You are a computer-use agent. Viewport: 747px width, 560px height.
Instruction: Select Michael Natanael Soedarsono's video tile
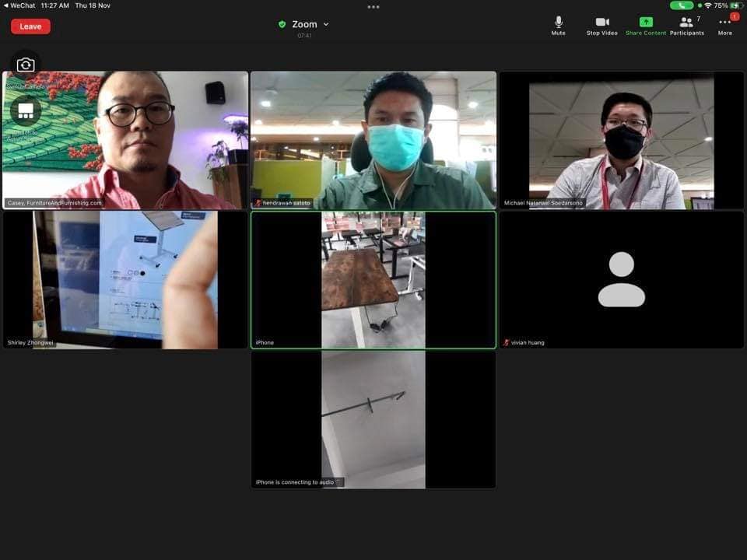pos(621,140)
